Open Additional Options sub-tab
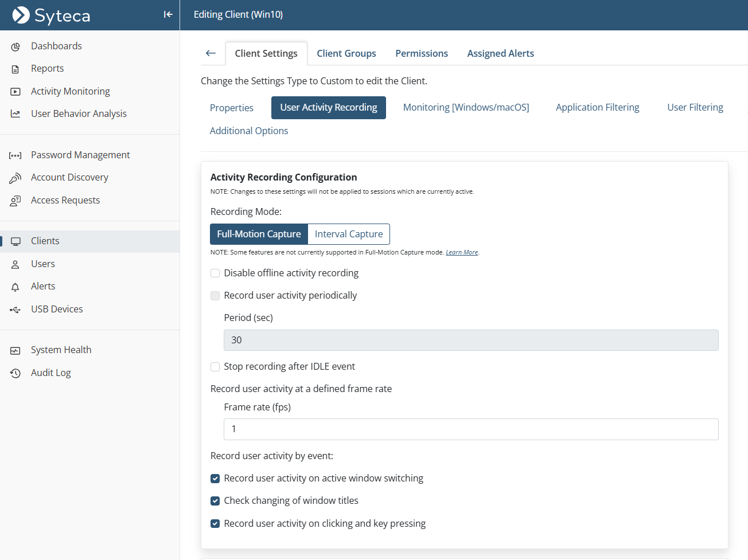 point(249,131)
